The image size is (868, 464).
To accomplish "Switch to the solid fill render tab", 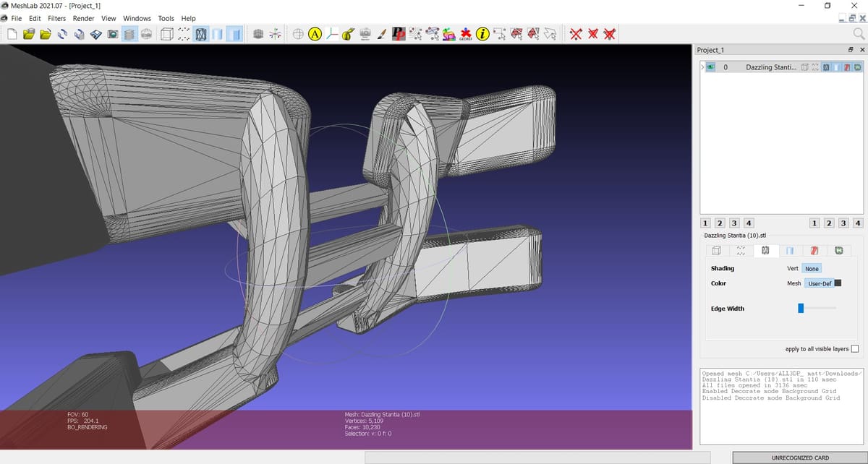I will (790, 251).
